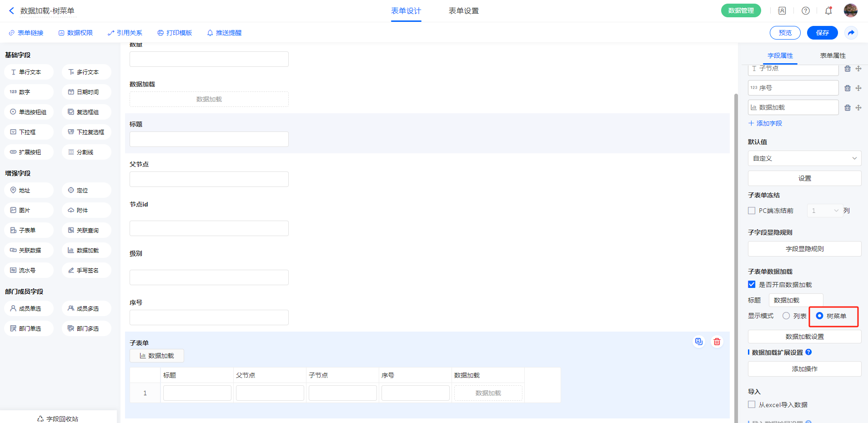Click the 保存 button
868x423 pixels.
(x=822, y=33)
